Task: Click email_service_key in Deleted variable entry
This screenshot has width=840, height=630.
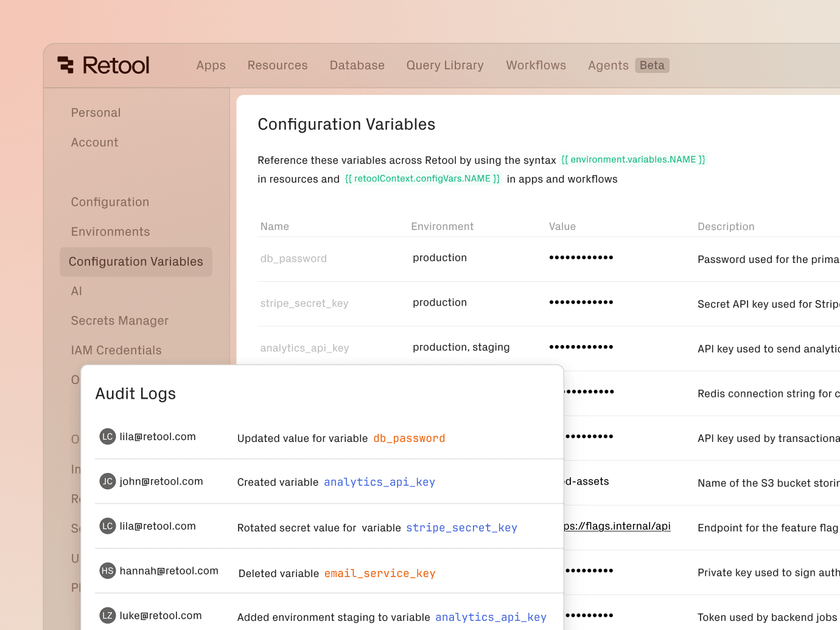Action: (x=380, y=573)
